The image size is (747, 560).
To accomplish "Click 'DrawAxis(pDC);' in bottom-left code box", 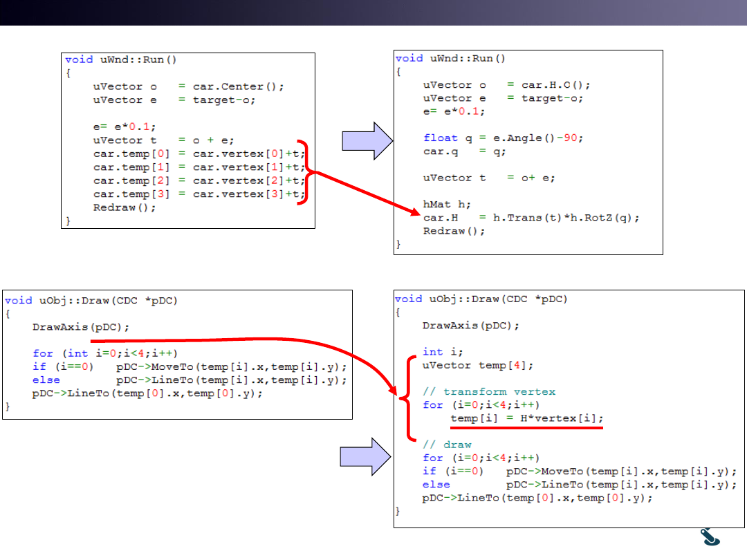I will click(x=81, y=326).
